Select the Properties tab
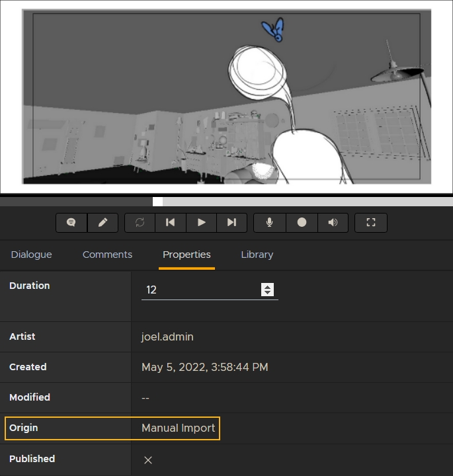453x476 pixels. 186,255
